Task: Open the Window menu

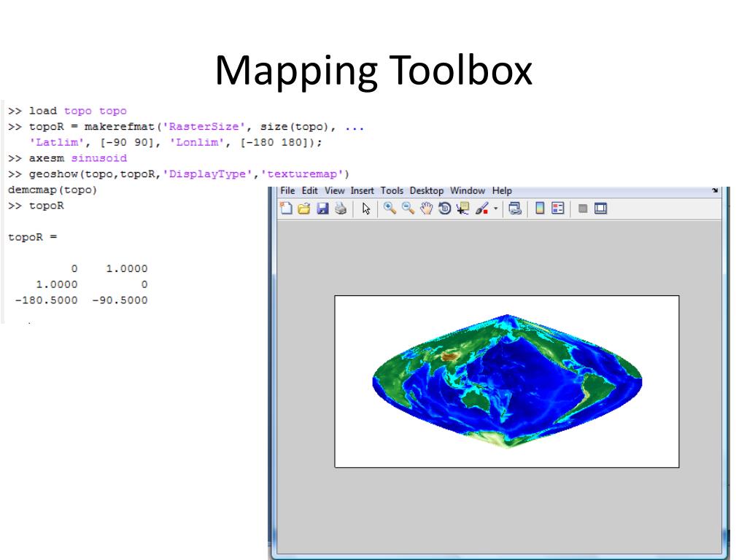Action: (x=468, y=190)
